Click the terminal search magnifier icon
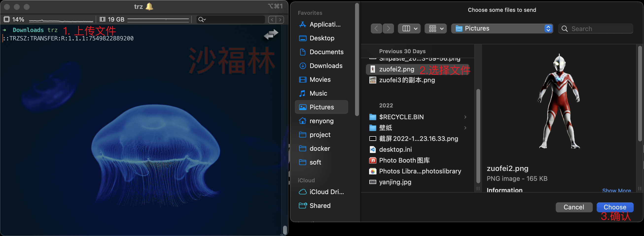 [x=201, y=19]
